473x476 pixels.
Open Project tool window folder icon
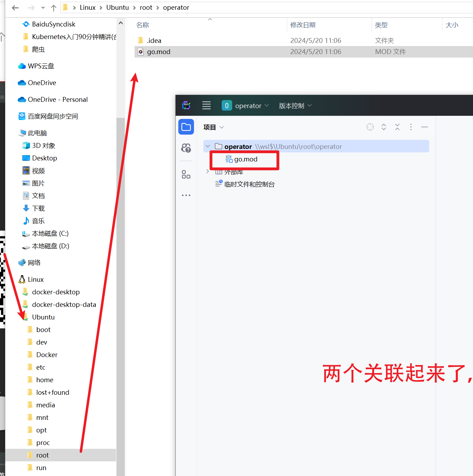(186, 127)
